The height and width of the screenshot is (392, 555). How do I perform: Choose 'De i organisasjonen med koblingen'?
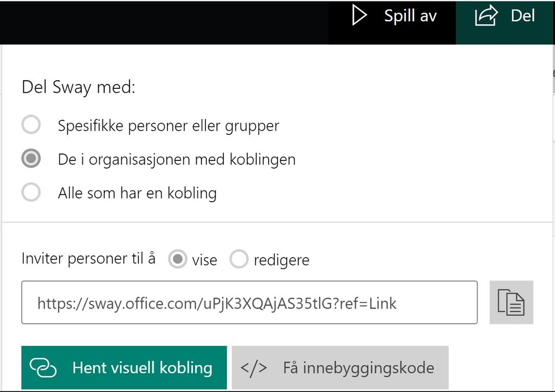(x=31, y=159)
